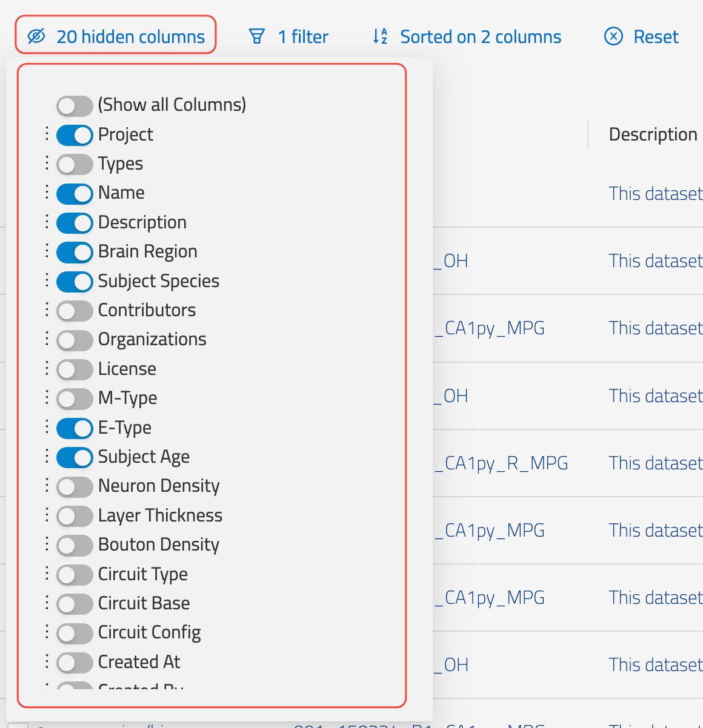Open the _CA1py_R_MPG name link

click(501, 463)
